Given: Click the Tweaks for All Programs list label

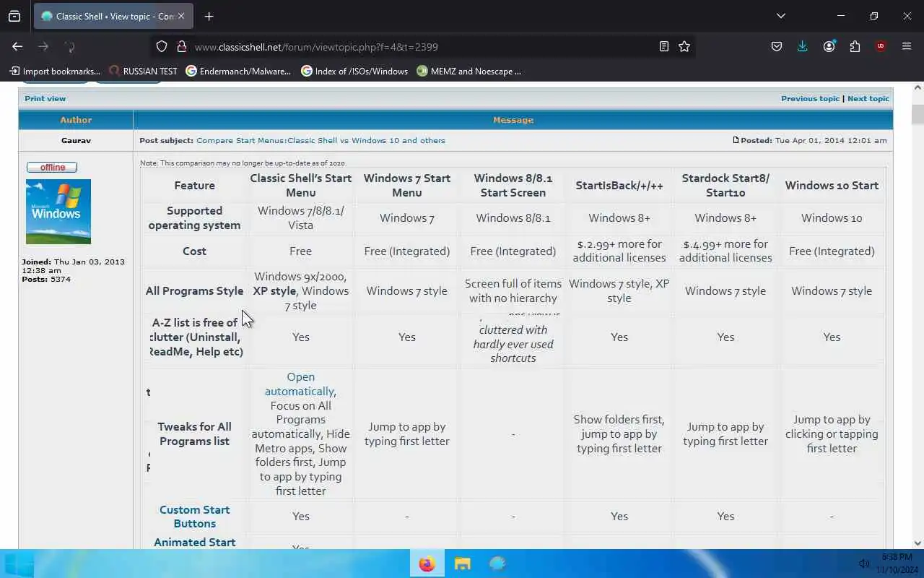Looking at the screenshot, I should tap(194, 434).
